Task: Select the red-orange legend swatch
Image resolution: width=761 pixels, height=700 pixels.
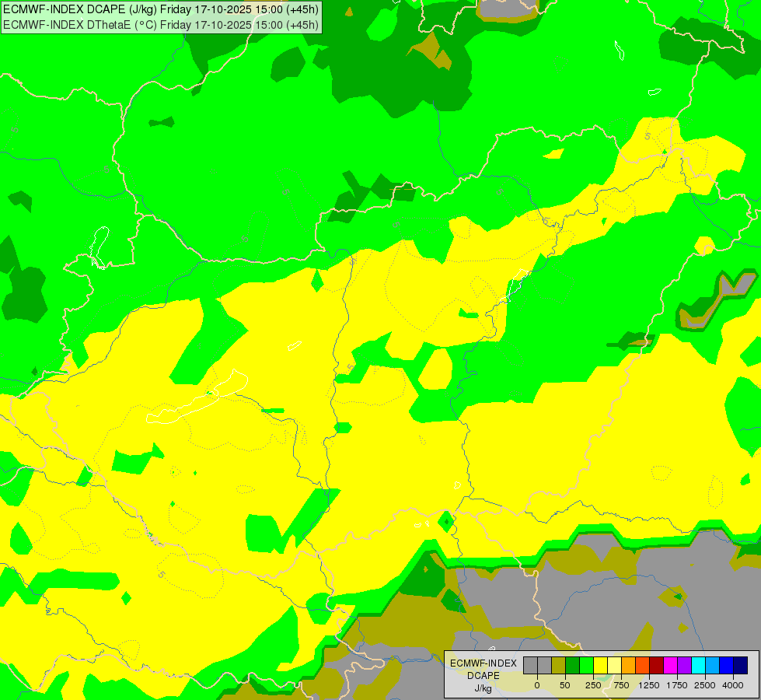Action: point(643,666)
